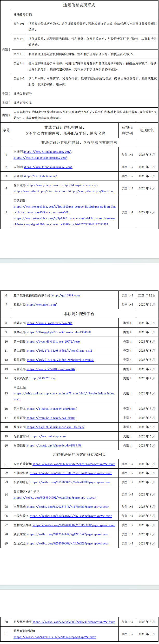Open the gp16888.com link in row 6
159x644 pixels.
66,295
